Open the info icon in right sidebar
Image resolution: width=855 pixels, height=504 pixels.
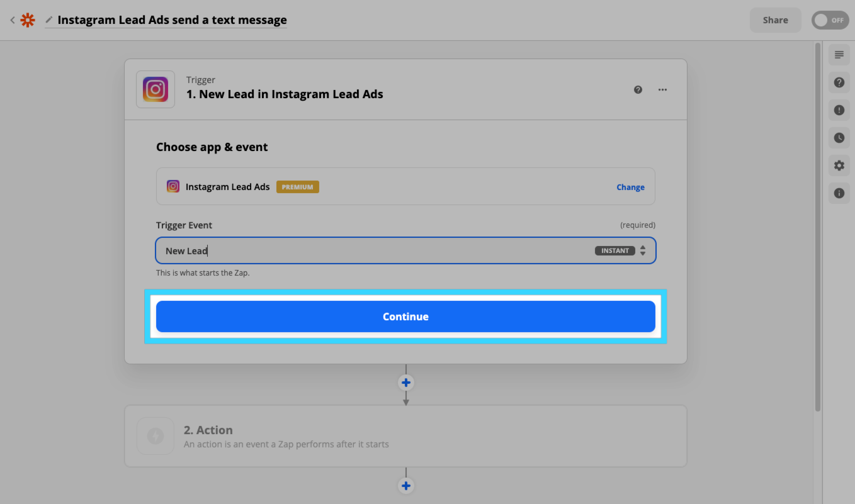point(839,193)
